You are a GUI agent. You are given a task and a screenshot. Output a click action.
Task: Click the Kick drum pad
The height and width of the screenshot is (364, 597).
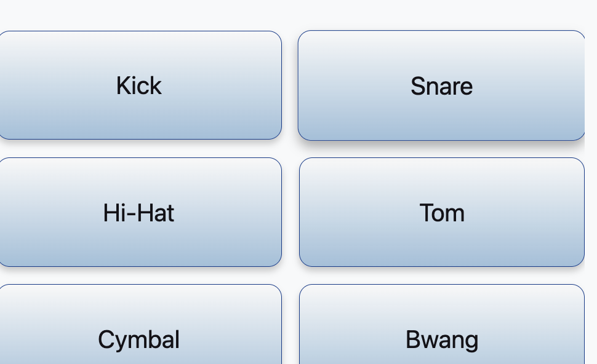coord(139,85)
